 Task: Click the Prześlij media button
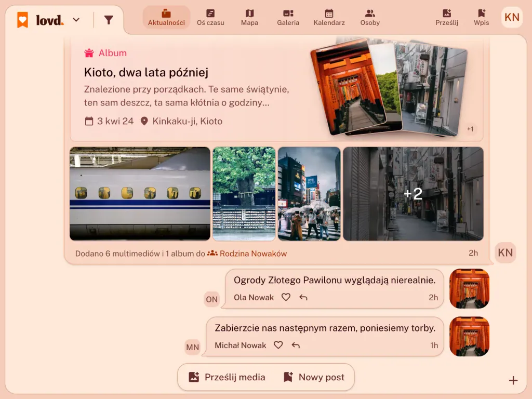click(x=227, y=377)
